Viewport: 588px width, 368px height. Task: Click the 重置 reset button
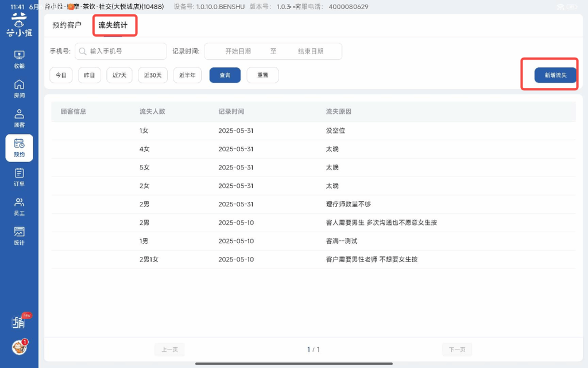(262, 75)
